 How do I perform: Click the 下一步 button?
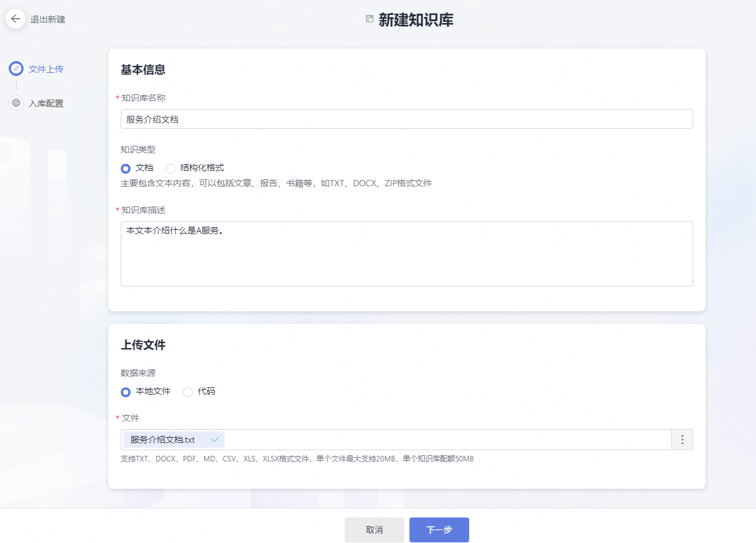[x=439, y=529]
